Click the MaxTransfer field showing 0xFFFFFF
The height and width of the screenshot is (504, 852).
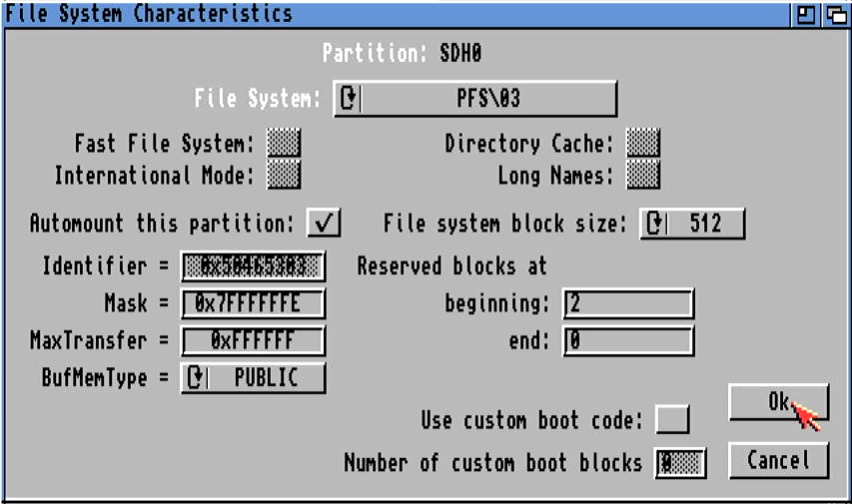(253, 341)
